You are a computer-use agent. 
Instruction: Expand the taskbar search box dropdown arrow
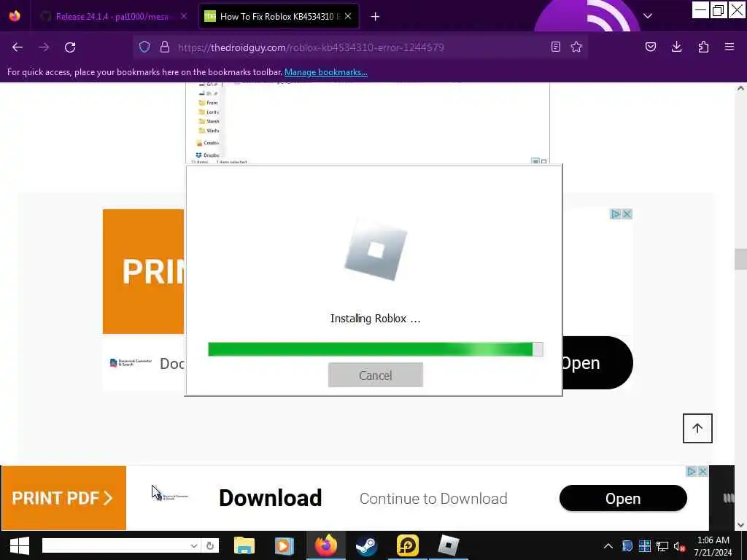[x=194, y=545]
